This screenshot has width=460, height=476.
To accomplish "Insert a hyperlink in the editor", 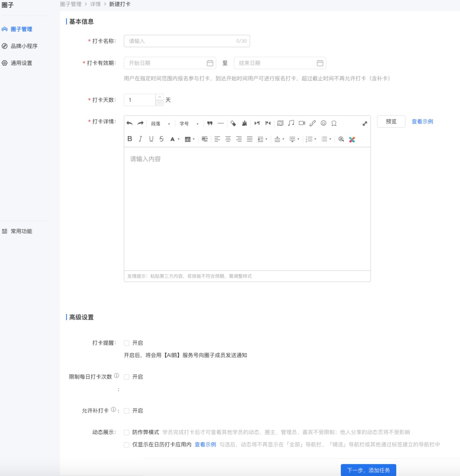I will (x=313, y=123).
